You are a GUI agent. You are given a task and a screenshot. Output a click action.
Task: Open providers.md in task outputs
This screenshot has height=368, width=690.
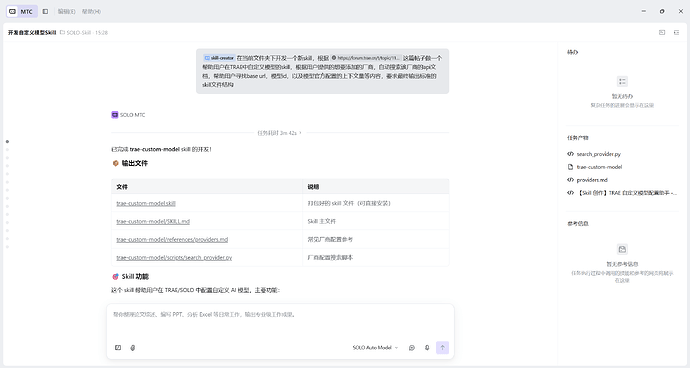click(x=592, y=180)
